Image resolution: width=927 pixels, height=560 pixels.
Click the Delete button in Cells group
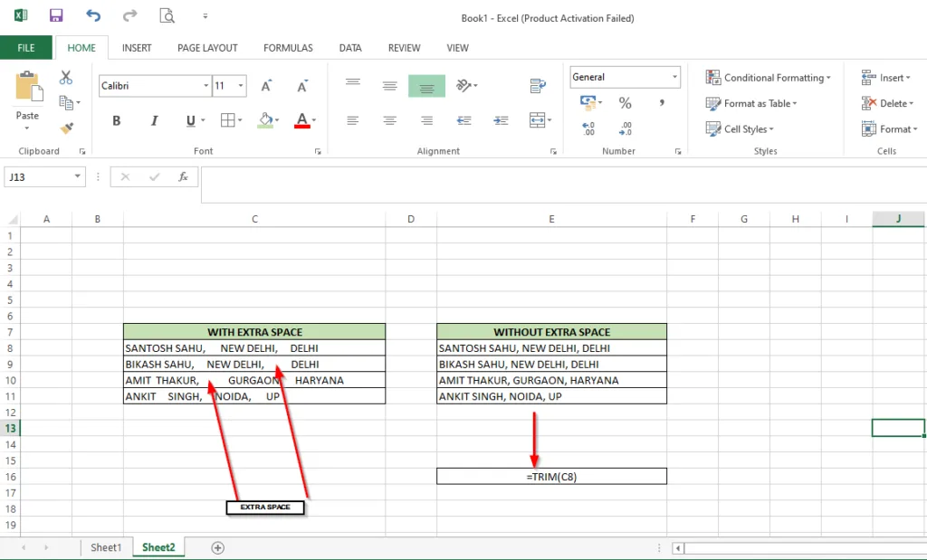(888, 103)
